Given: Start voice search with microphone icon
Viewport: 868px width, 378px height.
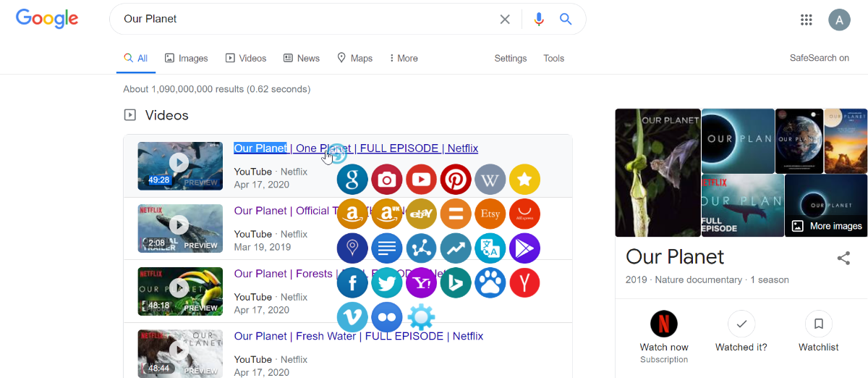Looking at the screenshot, I should coord(538,20).
